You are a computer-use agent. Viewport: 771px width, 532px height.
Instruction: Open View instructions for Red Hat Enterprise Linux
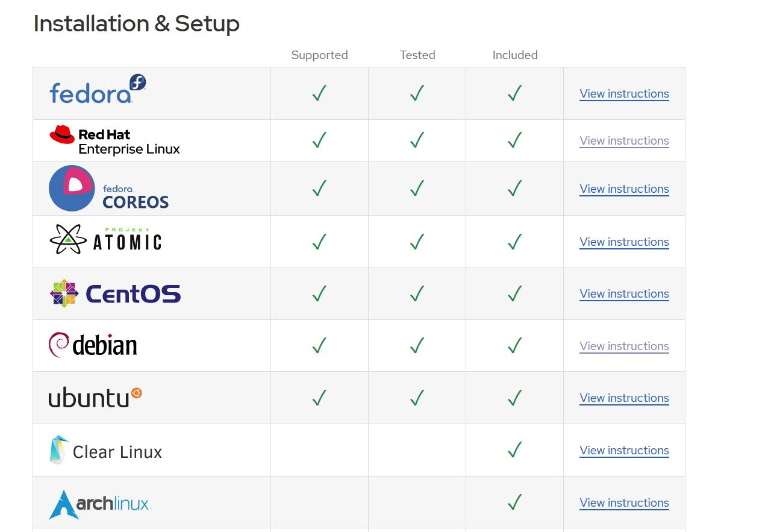[x=624, y=141]
